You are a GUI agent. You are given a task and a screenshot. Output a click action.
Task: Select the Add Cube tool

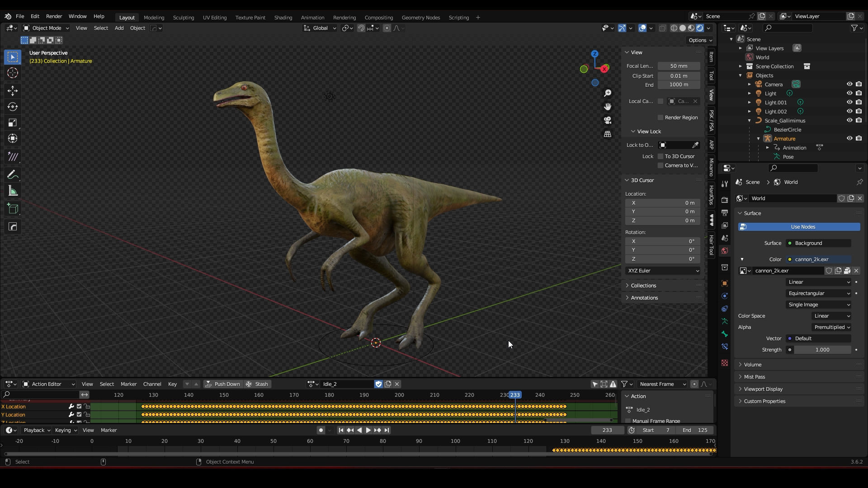click(x=13, y=209)
